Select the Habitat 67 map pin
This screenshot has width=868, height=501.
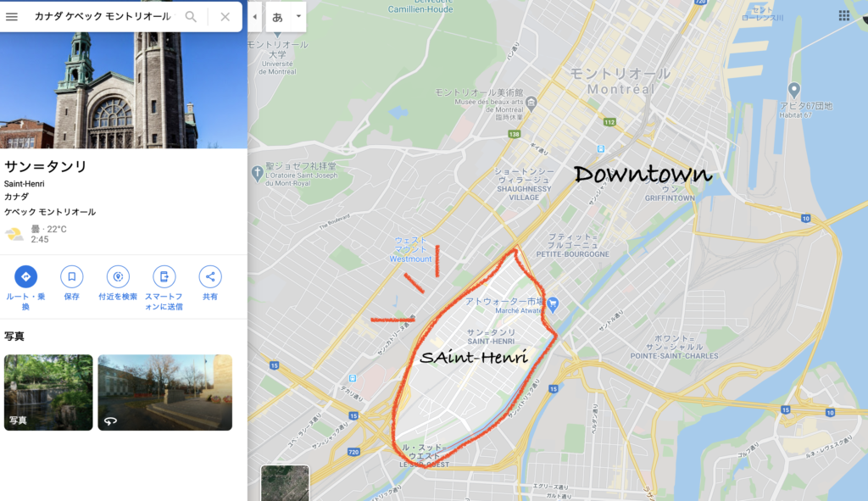pyautogui.click(x=793, y=90)
